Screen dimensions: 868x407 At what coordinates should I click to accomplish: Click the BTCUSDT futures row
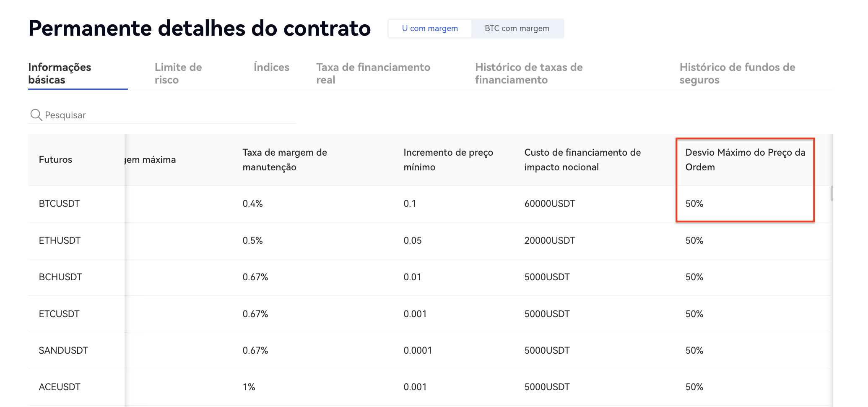tap(59, 204)
